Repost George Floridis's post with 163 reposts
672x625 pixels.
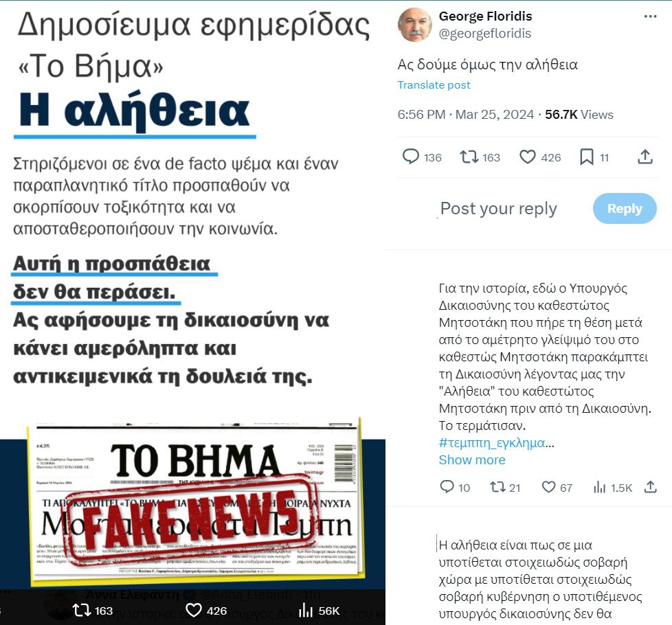click(x=469, y=157)
